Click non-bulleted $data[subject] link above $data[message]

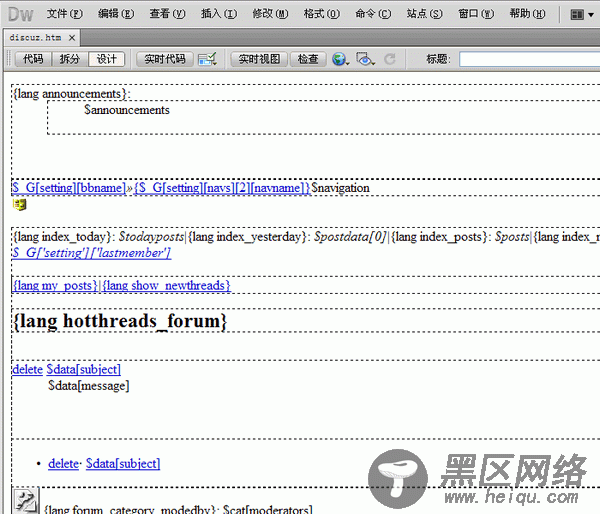83,370
